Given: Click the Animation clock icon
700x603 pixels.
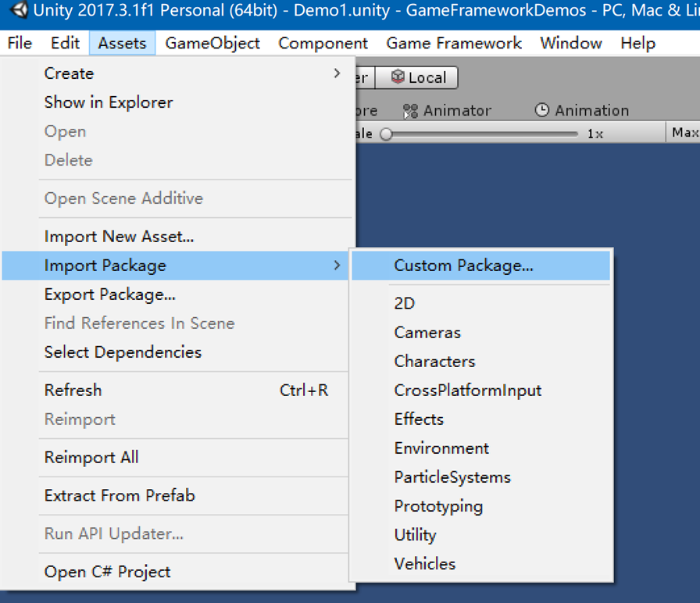Looking at the screenshot, I should 541,110.
